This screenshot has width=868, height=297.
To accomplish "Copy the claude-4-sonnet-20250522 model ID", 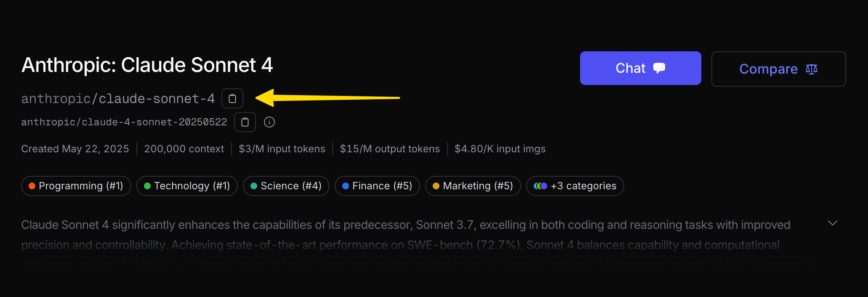I will pyautogui.click(x=245, y=122).
